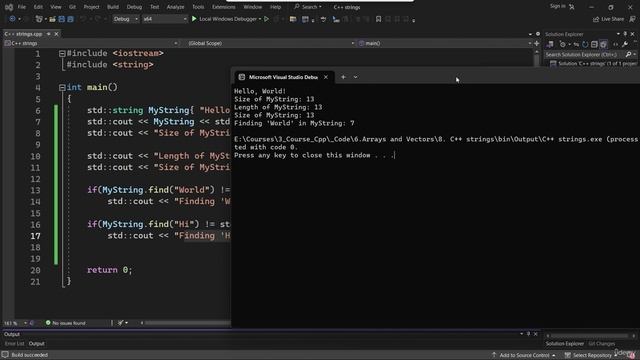640x360 pixels.
Task: Start the Local Windows Debugger with green play arrow
Action: pos(194,19)
